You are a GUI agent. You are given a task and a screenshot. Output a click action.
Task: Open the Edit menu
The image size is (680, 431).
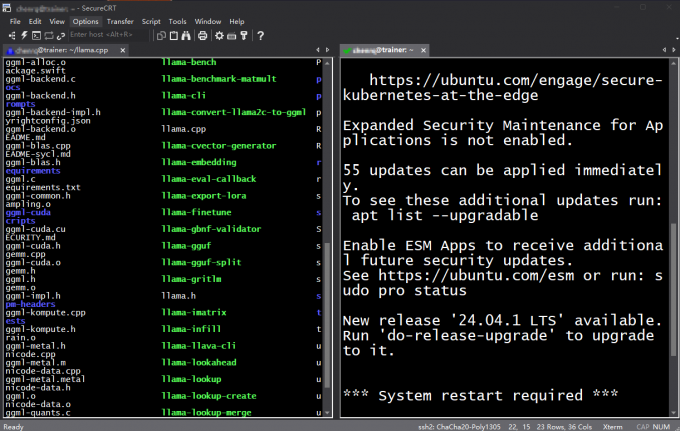coord(35,21)
